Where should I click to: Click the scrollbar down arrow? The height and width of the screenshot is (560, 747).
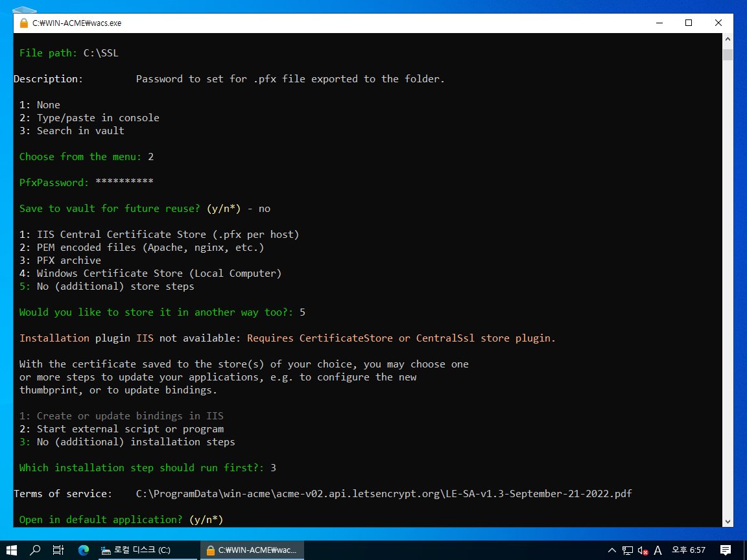(x=728, y=521)
